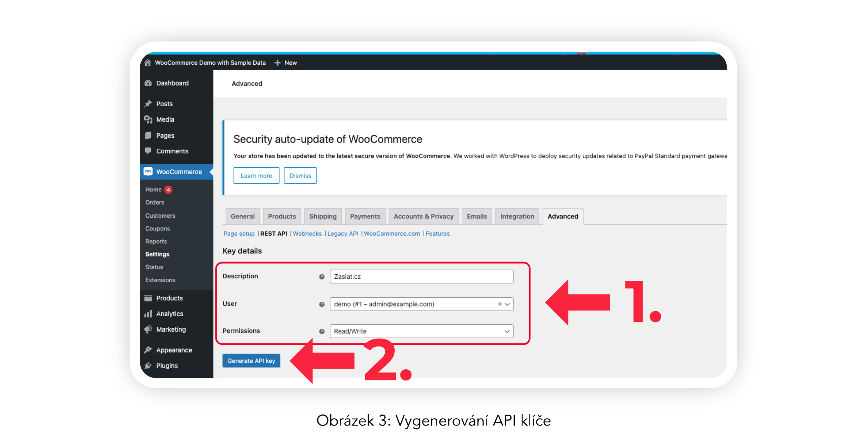Open the Features link
The image size is (868, 437).
click(438, 234)
